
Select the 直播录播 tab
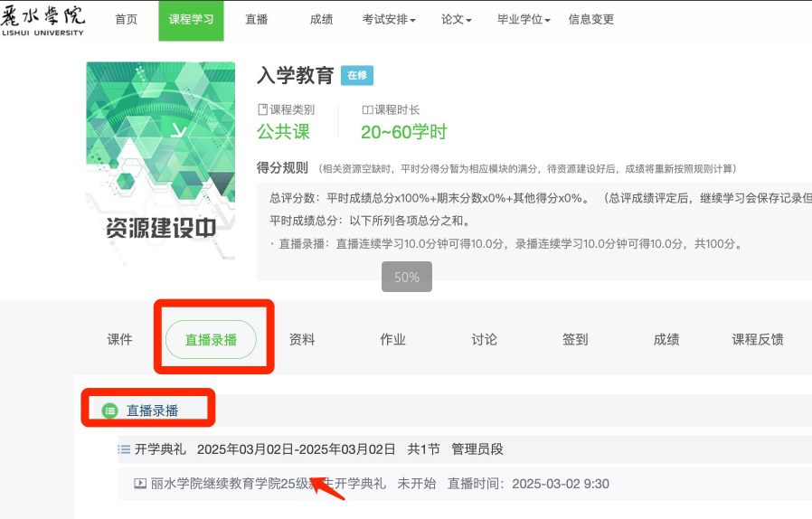tap(211, 340)
